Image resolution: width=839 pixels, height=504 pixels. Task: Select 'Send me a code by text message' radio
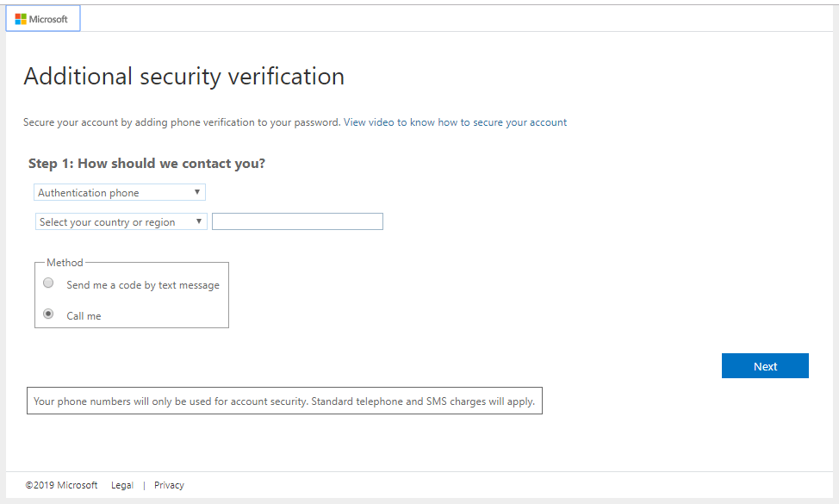(x=48, y=283)
